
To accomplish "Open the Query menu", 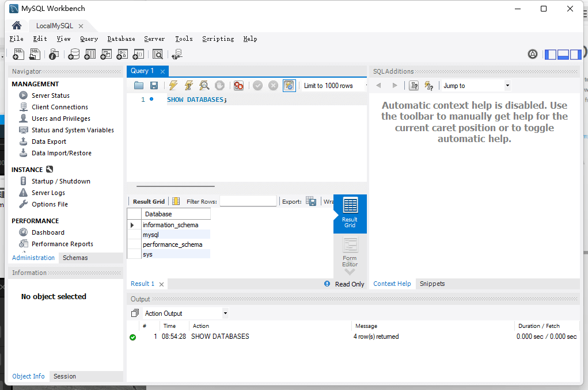I will pyautogui.click(x=89, y=39).
